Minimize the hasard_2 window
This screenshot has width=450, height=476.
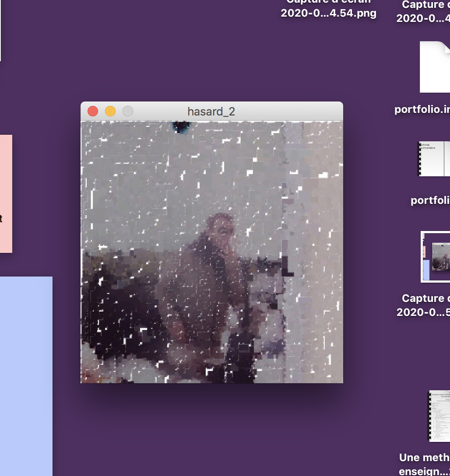[110, 111]
